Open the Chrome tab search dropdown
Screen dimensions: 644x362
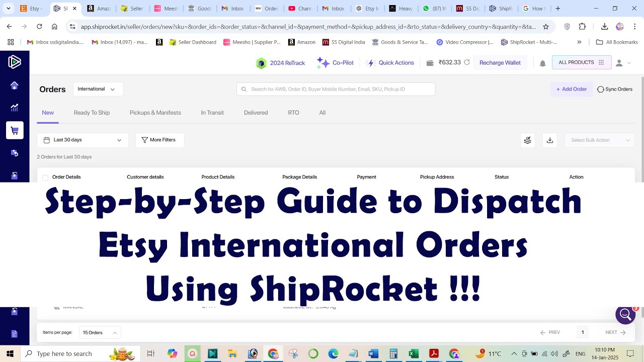[x=9, y=9]
